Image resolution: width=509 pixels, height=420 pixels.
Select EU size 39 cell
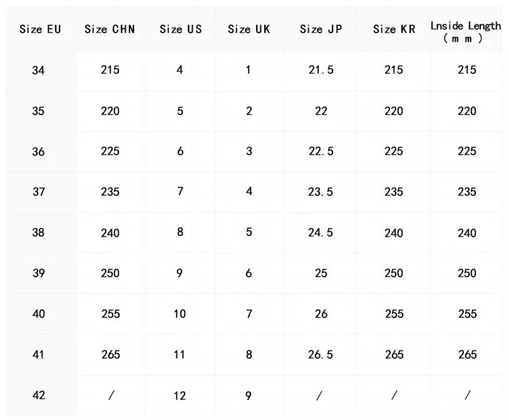coord(39,274)
